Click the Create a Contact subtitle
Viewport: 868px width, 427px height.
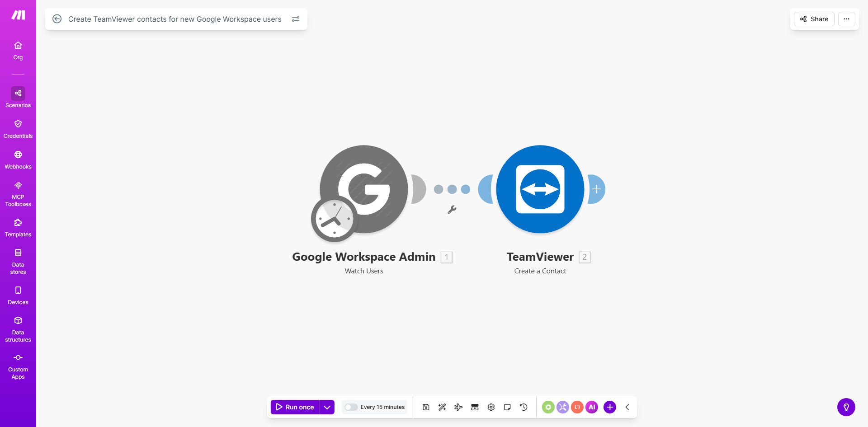point(540,271)
